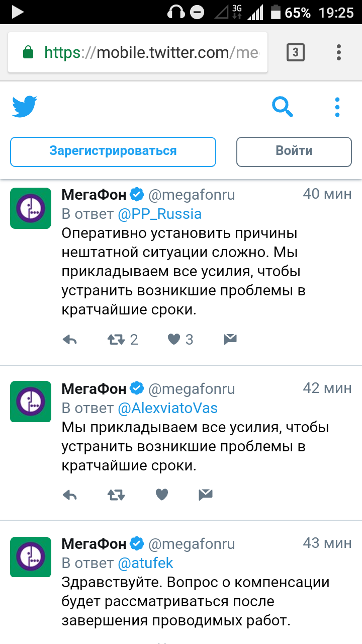Like the tweet with 3 likes
Screen dimensions: 362x644
pos(174,340)
